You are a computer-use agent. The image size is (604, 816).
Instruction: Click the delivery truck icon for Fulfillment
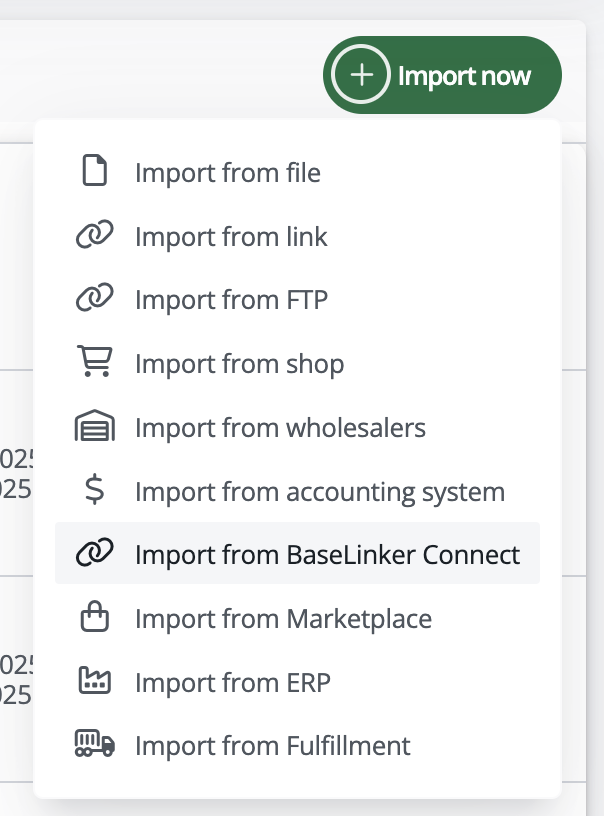click(x=94, y=745)
